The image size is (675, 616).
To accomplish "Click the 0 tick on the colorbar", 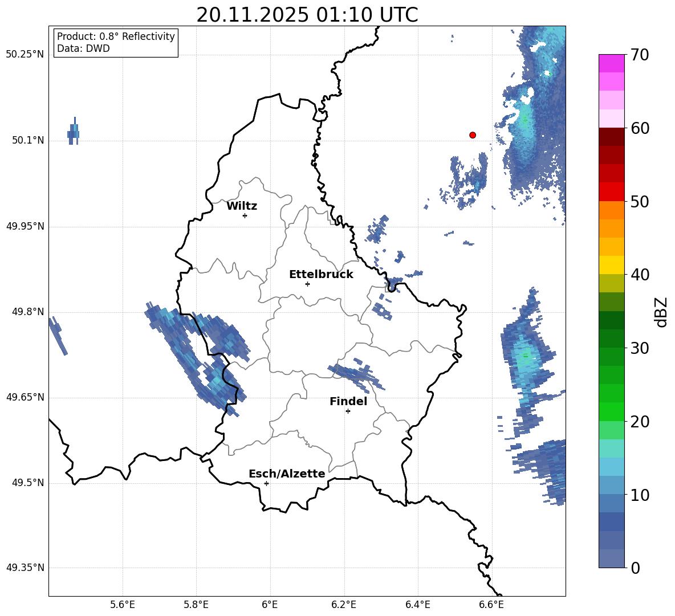I will 635,568.
